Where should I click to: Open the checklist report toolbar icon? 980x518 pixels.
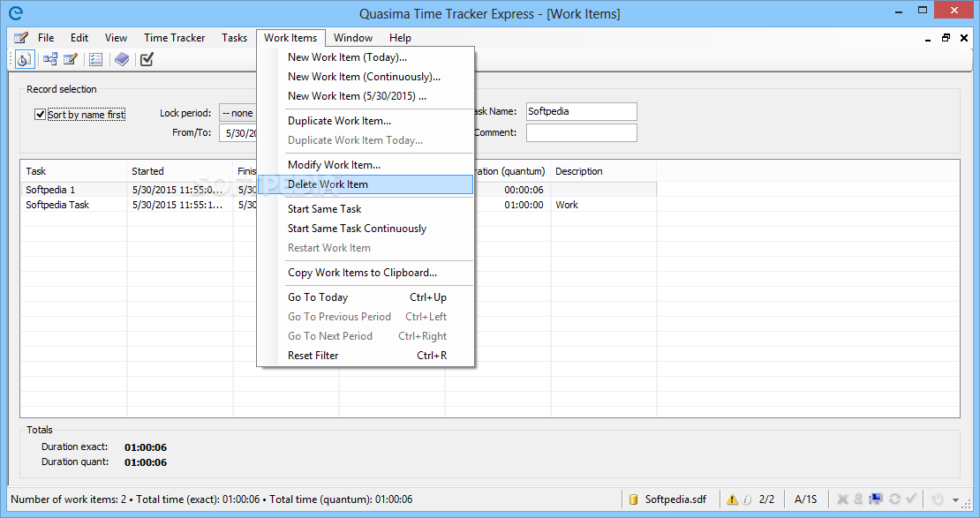95,59
